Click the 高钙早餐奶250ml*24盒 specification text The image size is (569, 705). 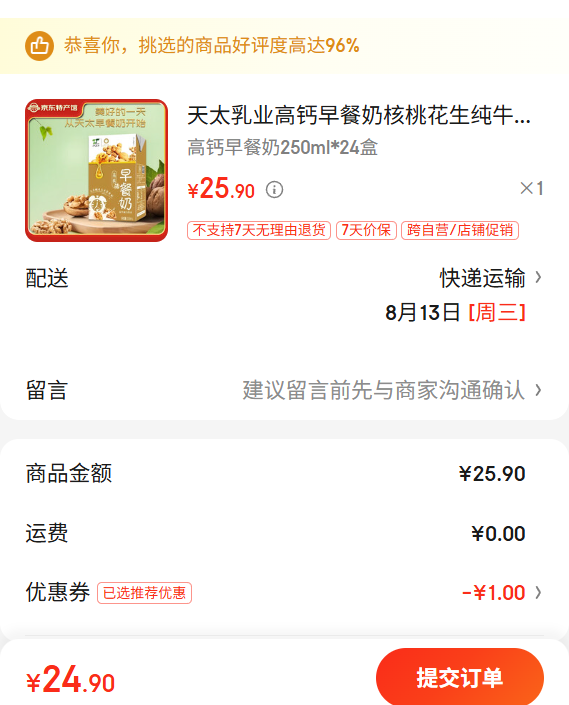(282, 147)
